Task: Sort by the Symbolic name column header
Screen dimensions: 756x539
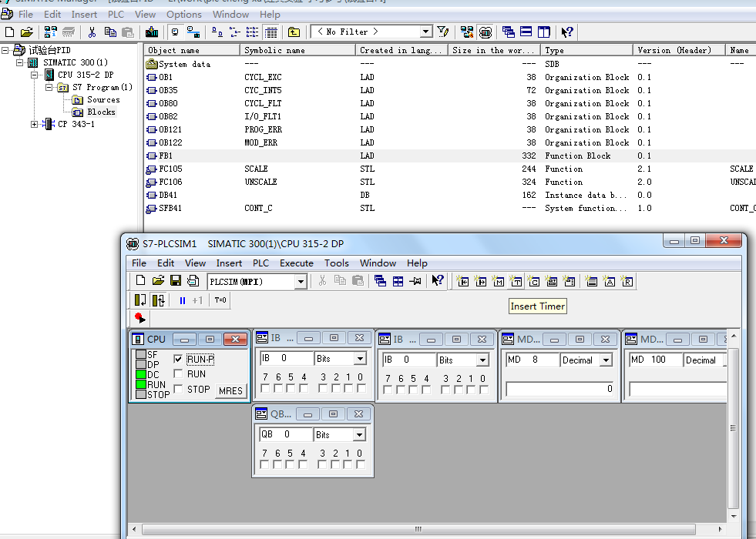Action: coord(297,50)
